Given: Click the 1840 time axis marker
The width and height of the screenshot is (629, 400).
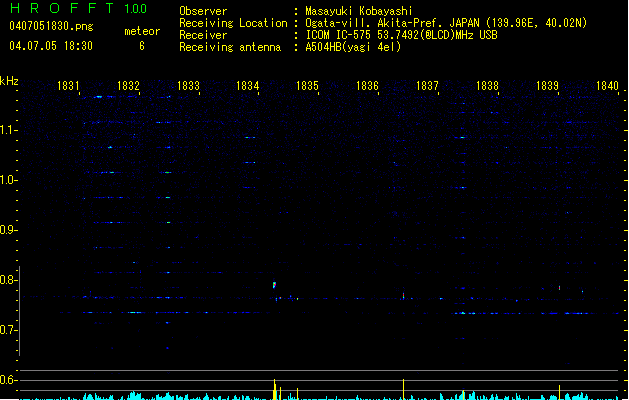Looking at the screenshot, I should coord(607,86).
